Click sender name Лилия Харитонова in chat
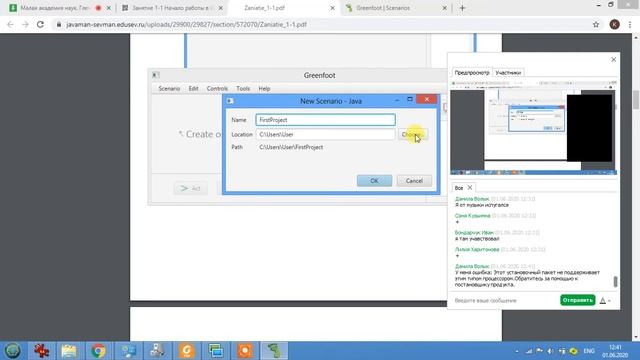 point(477,249)
